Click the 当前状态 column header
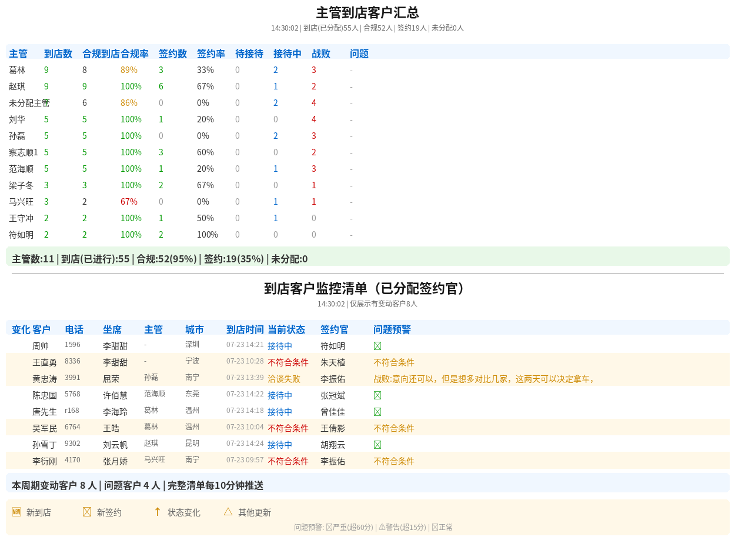This screenshot has height=560, width=735. [286, 329]
